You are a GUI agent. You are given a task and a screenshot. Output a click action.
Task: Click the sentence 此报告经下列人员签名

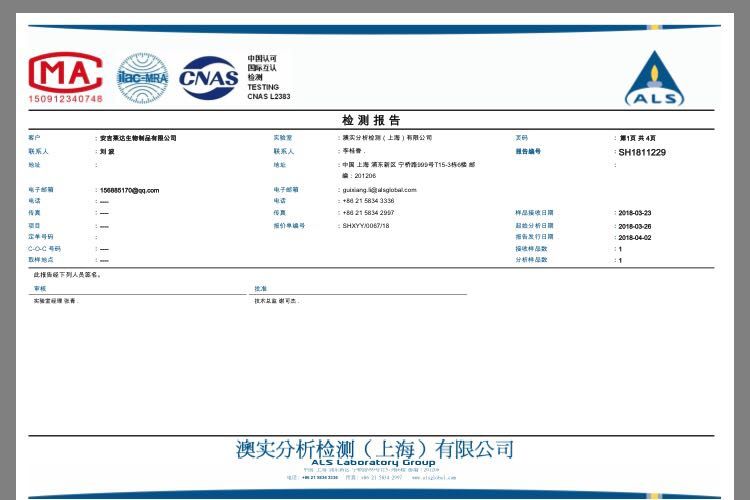coord(67,275)
